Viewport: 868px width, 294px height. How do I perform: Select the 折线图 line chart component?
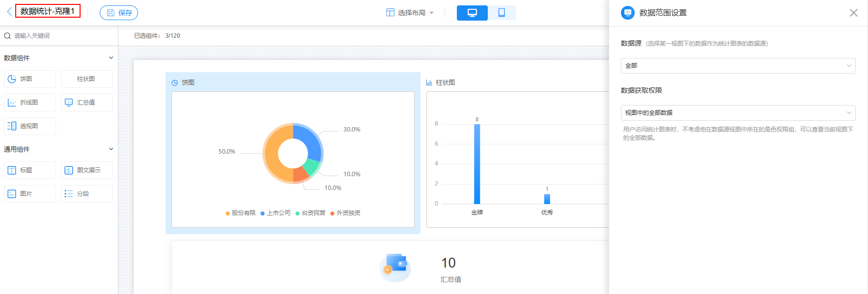tap(30, 103)
